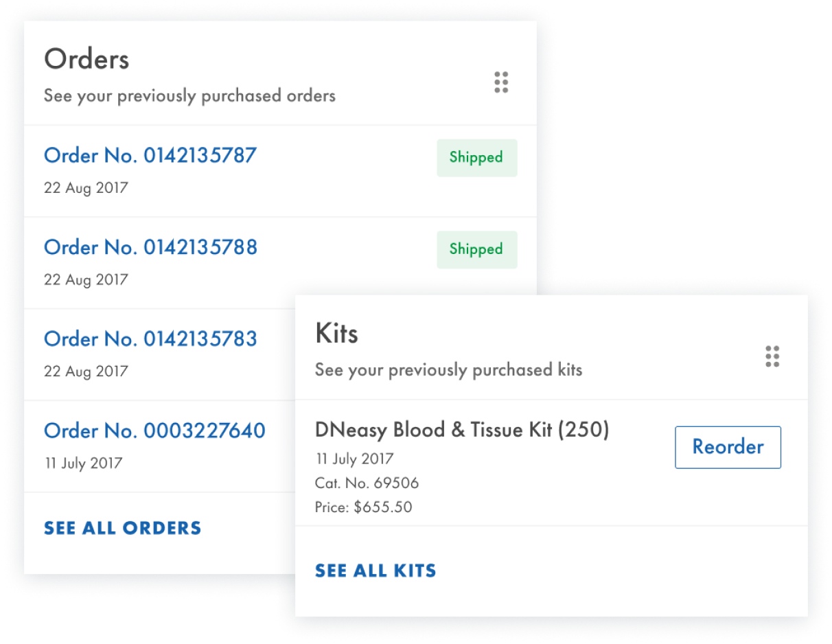
Task: Click the date under Order No. 0142135787
Action: point(86,188)
